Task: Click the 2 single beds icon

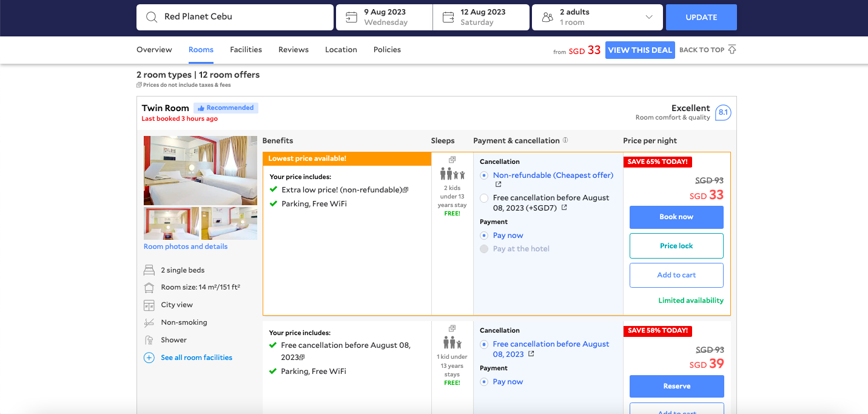Action: [x=149, y=270]
